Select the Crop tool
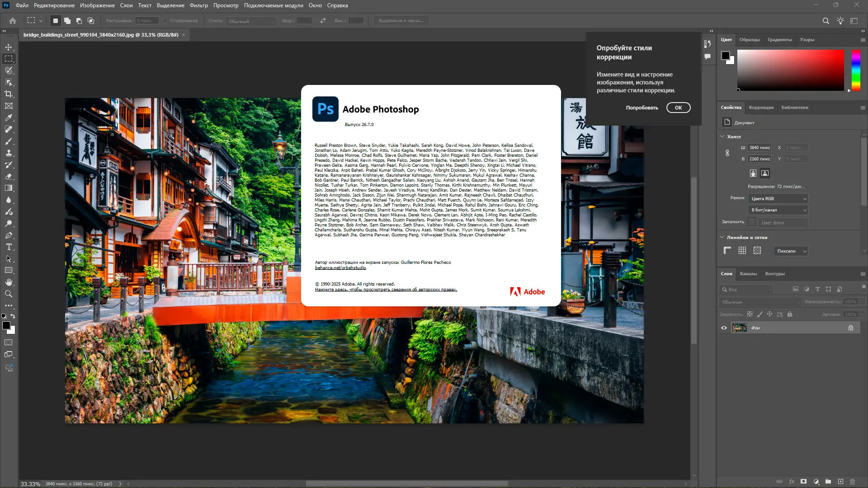The width and height of the screenshot is (868, 488). tap(9, 94)
